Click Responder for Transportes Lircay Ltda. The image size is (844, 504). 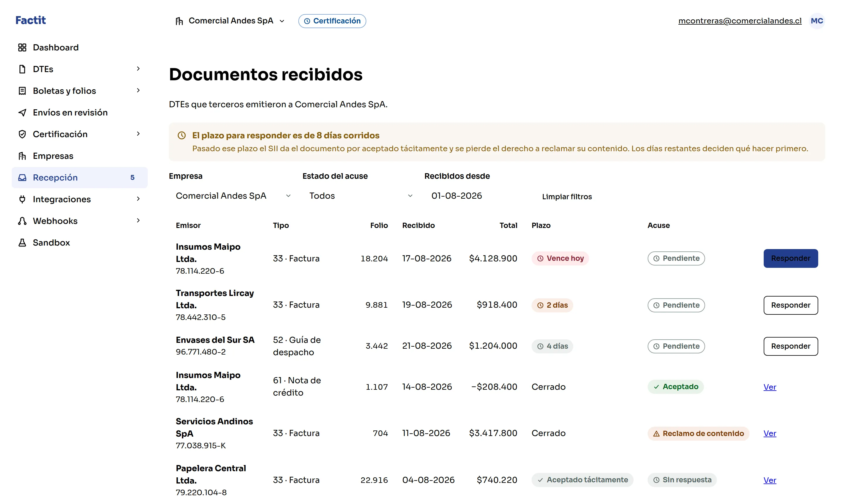click(790, 305)
